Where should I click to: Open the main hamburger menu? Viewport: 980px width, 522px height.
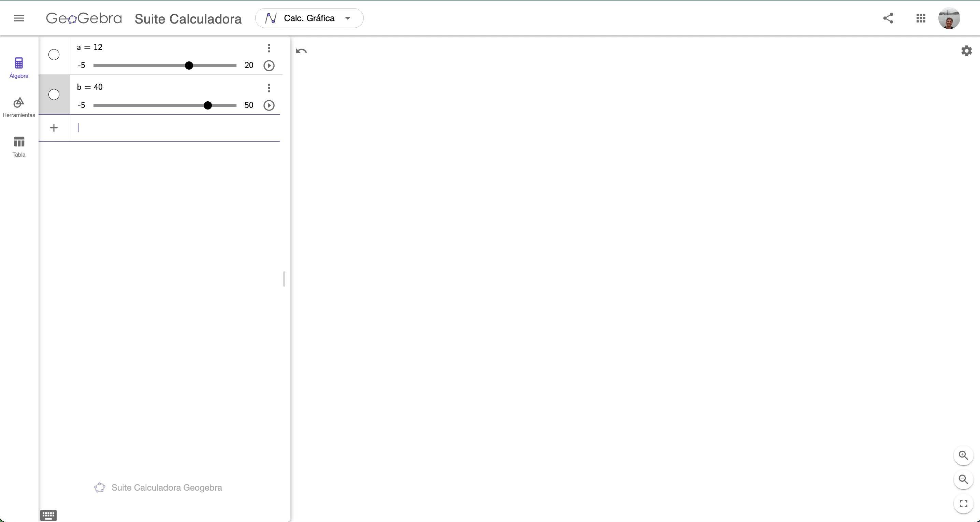coord(19,18)
